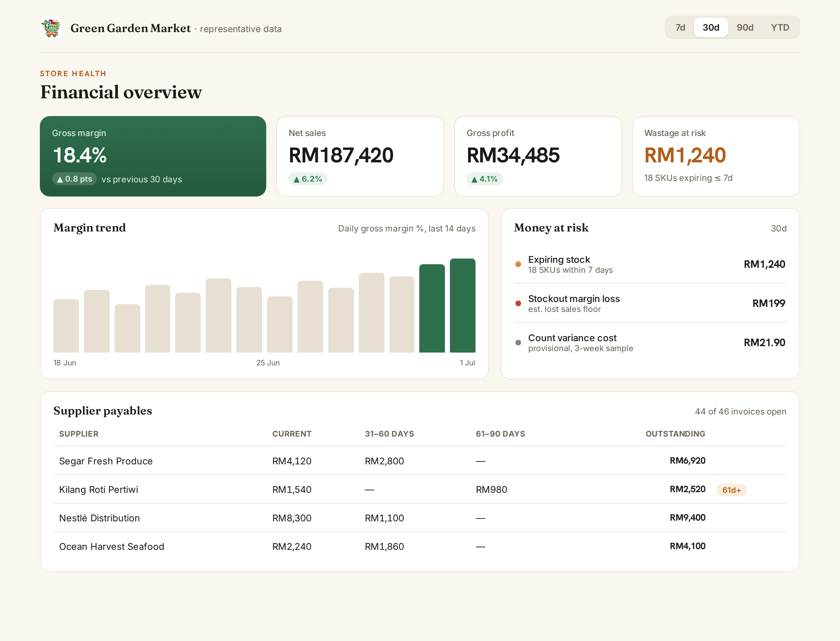Click the SUPPLIER column header

[79, 434]
